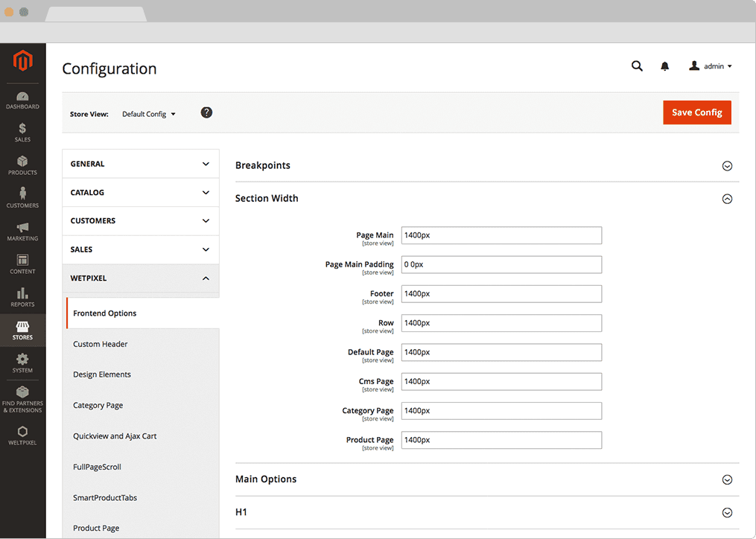Viewport: 756px width, 539px height.
Task: Open the notifications bell
Action: [665, 66]
